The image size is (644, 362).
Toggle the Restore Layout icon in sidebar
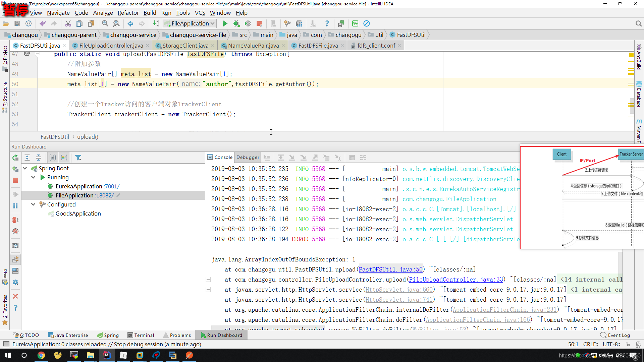(15, 271)
